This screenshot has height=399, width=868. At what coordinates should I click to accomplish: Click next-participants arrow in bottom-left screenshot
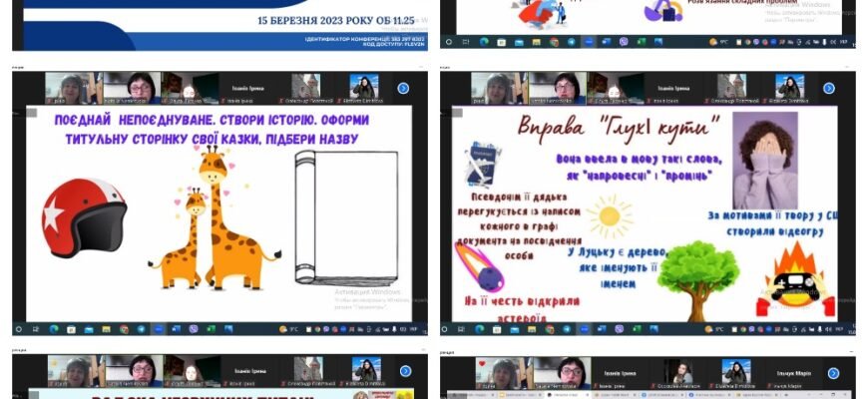405,371
